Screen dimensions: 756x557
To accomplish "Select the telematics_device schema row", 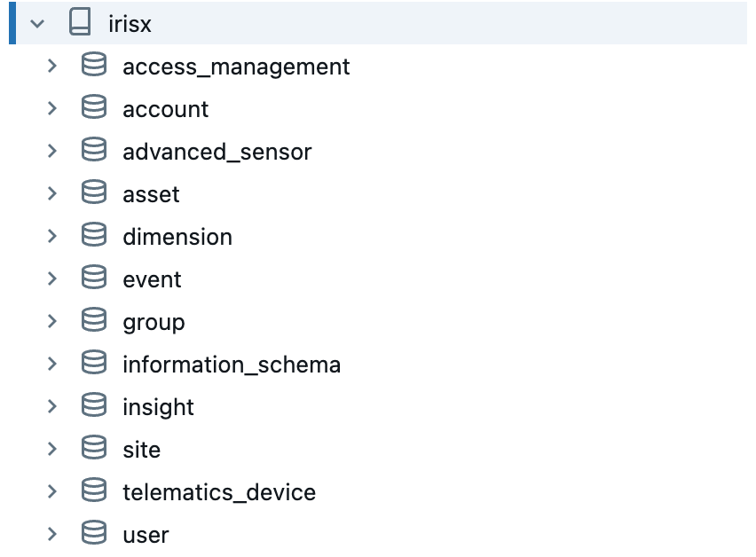I will pos(219,491).
